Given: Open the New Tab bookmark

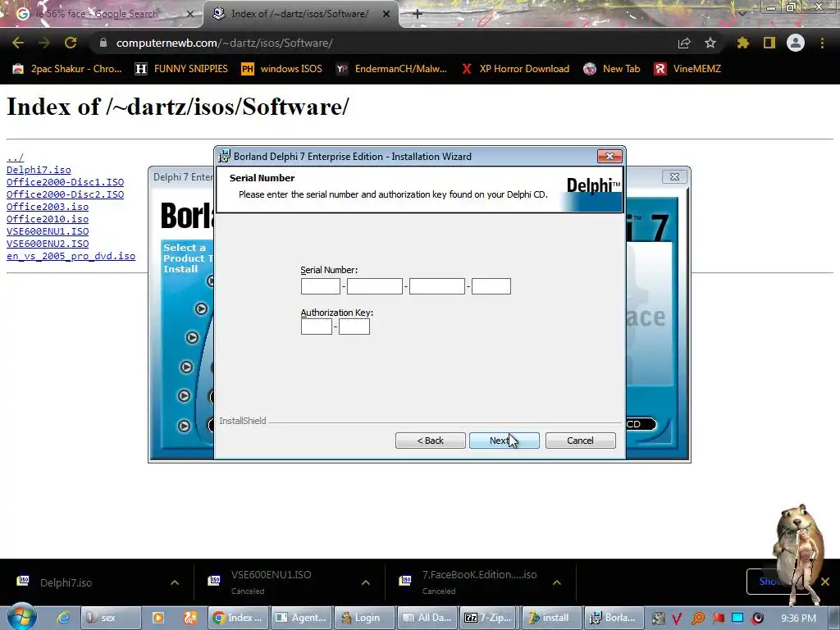Looking at the screenshot, I should click(x=612, y=69).
